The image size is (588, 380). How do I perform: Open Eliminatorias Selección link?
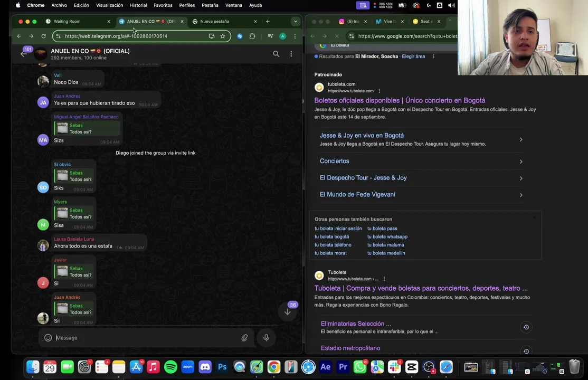click(356, 324)
